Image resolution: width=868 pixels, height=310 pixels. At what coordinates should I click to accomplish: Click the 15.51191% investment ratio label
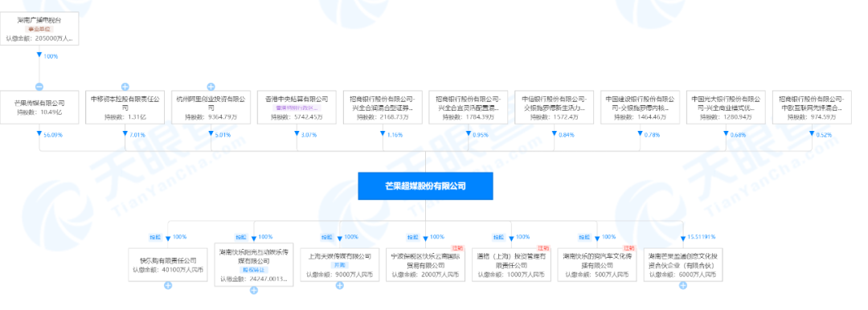701,236
